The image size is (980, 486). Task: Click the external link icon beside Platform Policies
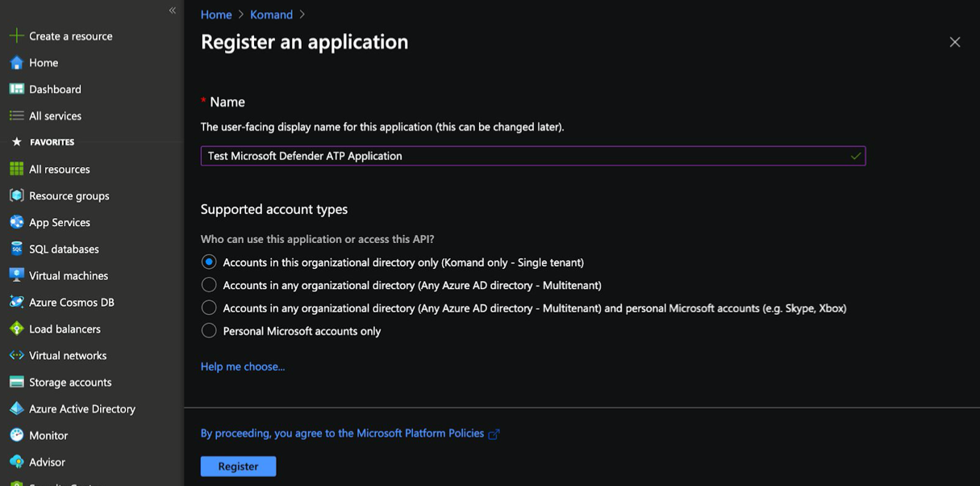494,434
